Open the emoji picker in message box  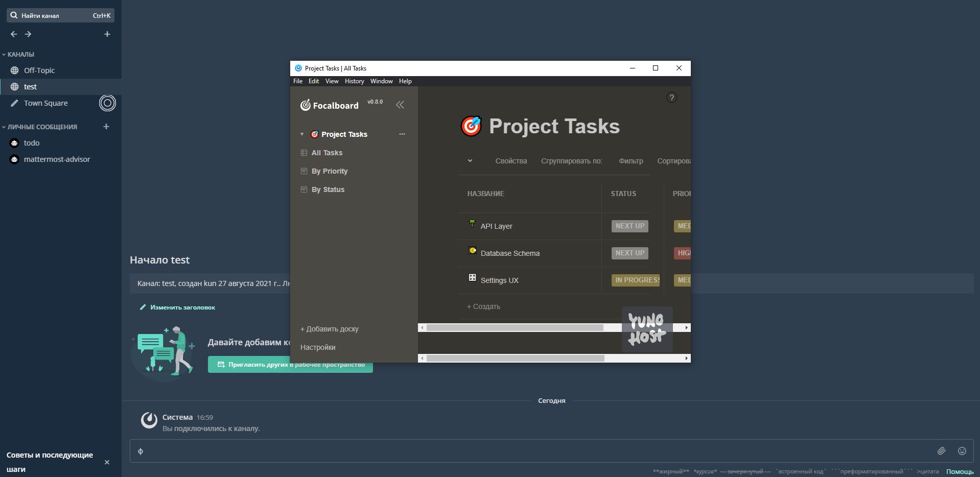[963, 451]
